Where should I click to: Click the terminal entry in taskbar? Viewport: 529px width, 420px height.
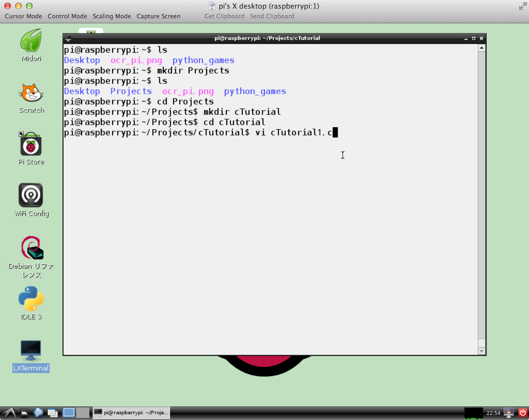pos(131,413)
